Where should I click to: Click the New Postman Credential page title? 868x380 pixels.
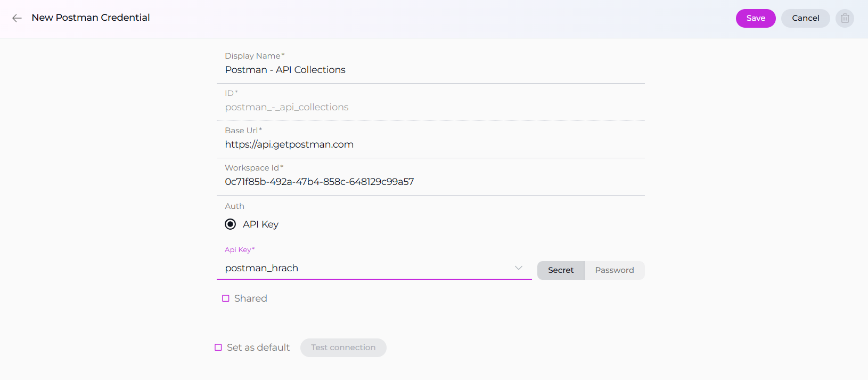point(91,18)
